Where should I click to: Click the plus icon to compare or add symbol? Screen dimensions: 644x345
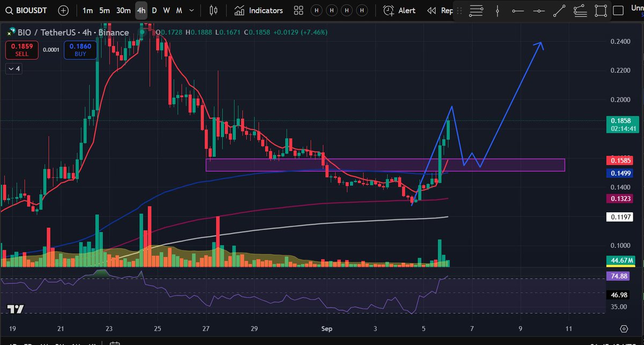pyautogui.click(x=63, y=10)
